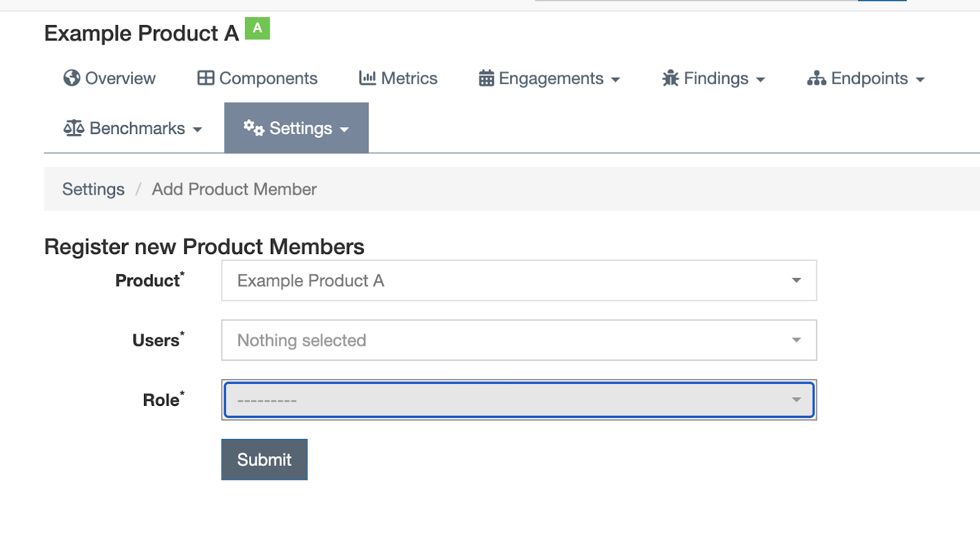Open the Product dropdown showing Example Product A
The width and height of the screenshot is (980, 540).
[x=518, y=280]
